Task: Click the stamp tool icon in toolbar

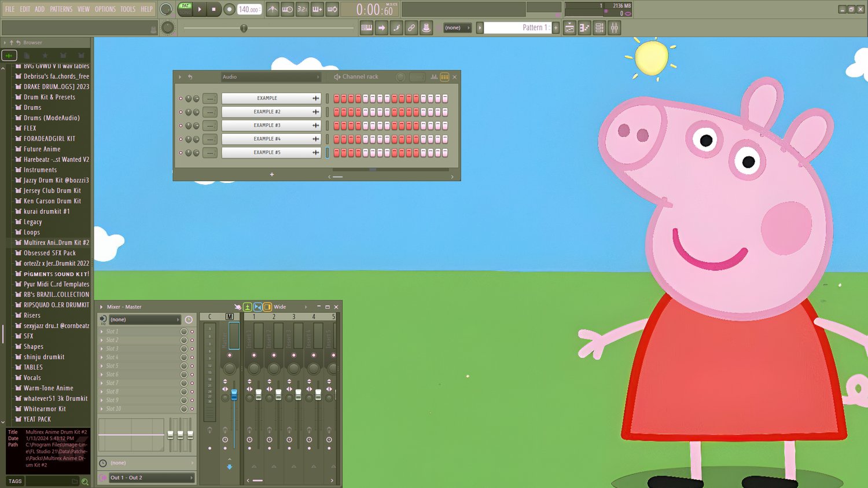Action: [426, 28]
